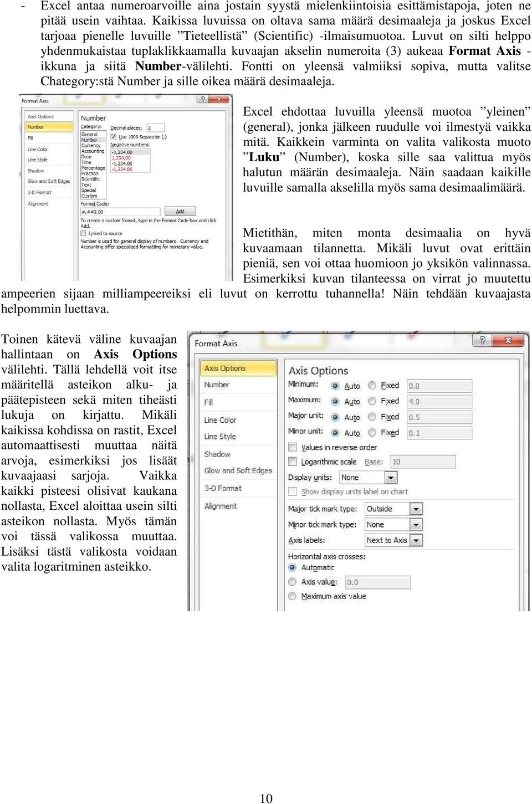
Task: Click the Maximum value field showing 4.0
Action: point(439,401)
